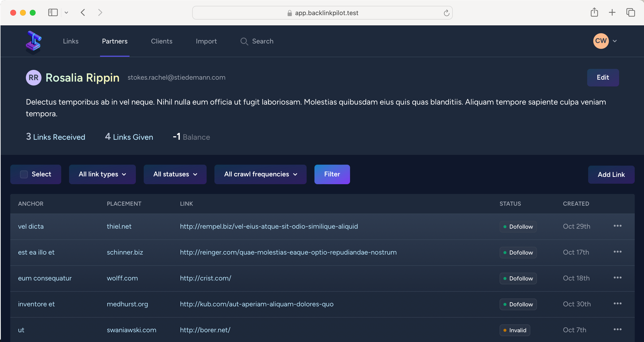Click the medhurst.org placement
This screenshot has height=342, width=644.
127,304
